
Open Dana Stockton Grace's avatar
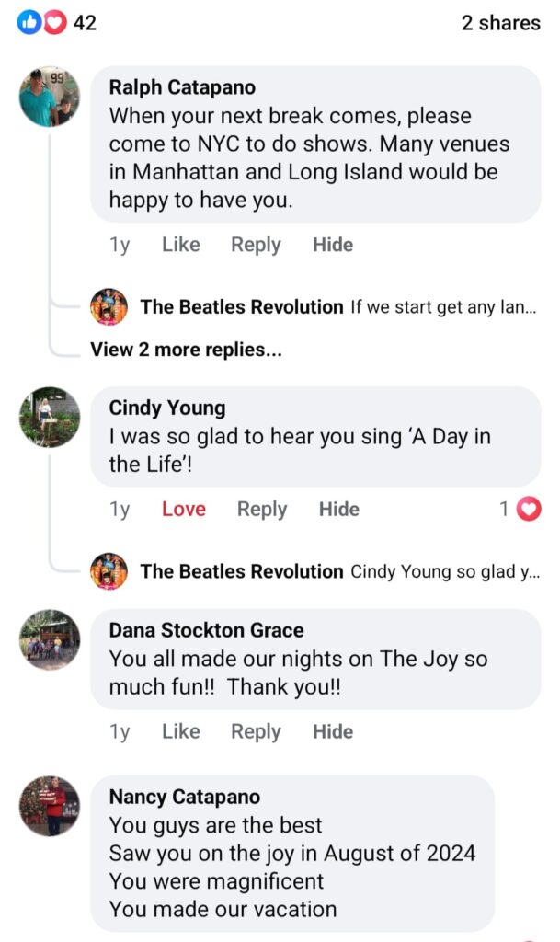click(50, 639)
